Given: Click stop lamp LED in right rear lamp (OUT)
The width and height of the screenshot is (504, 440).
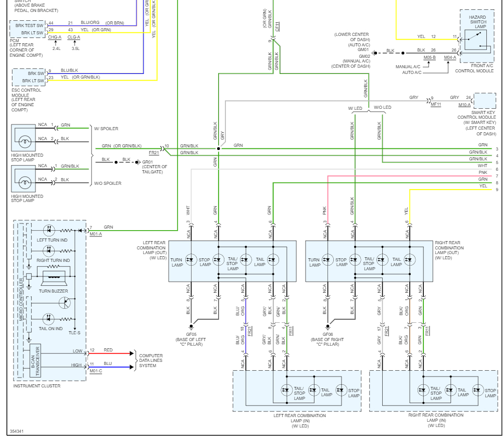Looking at the screenshot, I should tap(355, 260).
